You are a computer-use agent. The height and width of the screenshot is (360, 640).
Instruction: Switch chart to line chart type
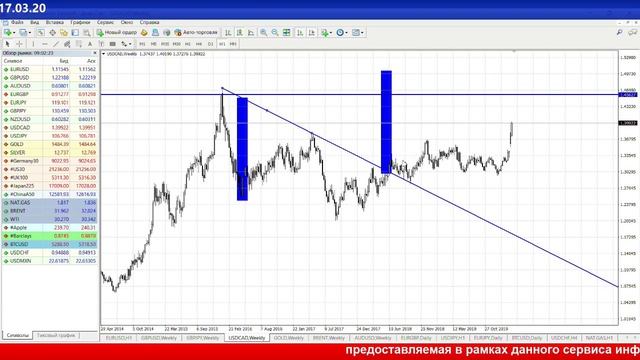point(251,32)
